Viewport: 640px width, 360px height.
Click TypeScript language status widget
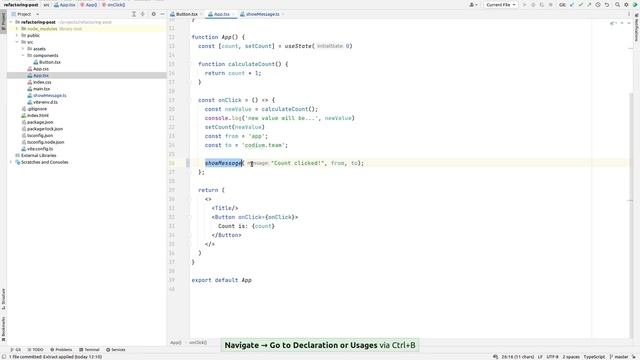(x=594, y=357)
